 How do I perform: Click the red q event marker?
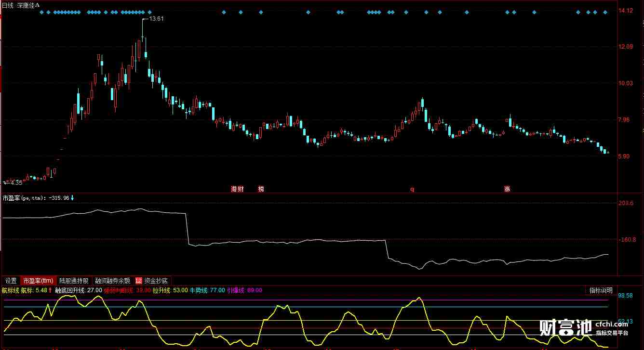click(412, 189)
